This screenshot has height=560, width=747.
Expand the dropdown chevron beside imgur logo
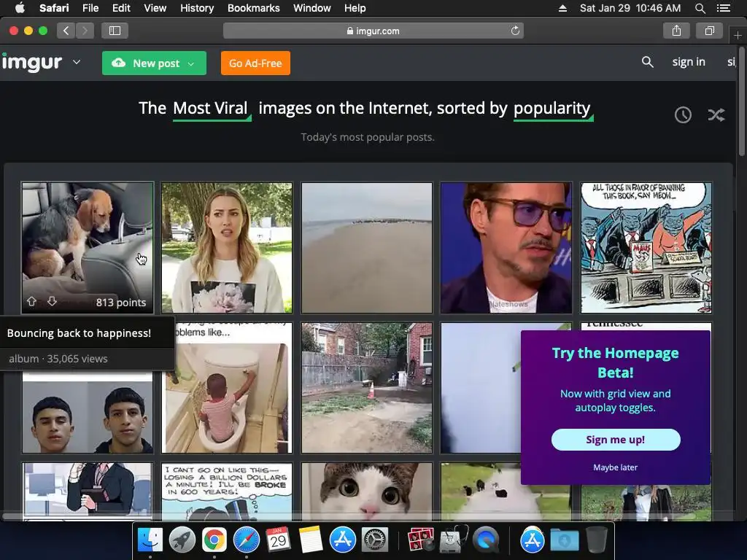click(x=76, y=62)
